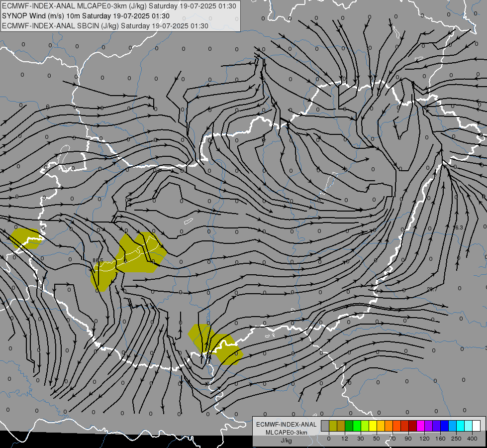Click the legend value 160
The width and height of the screenshot is (487, 448).
440,439
